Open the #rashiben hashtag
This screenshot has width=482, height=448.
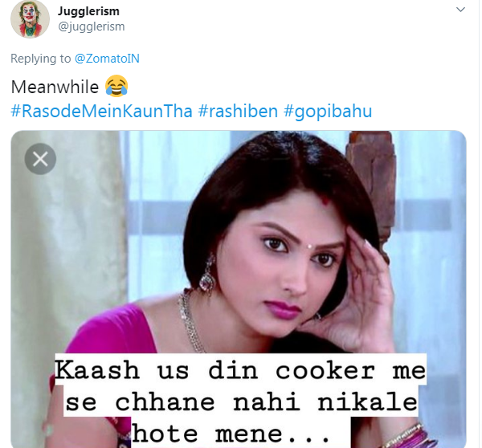tap(238, 111)
